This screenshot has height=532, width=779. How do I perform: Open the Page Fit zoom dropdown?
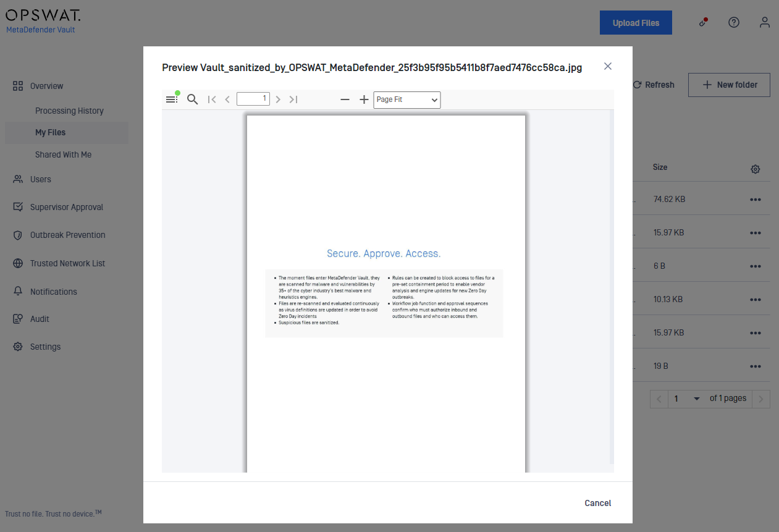point(407,100)
